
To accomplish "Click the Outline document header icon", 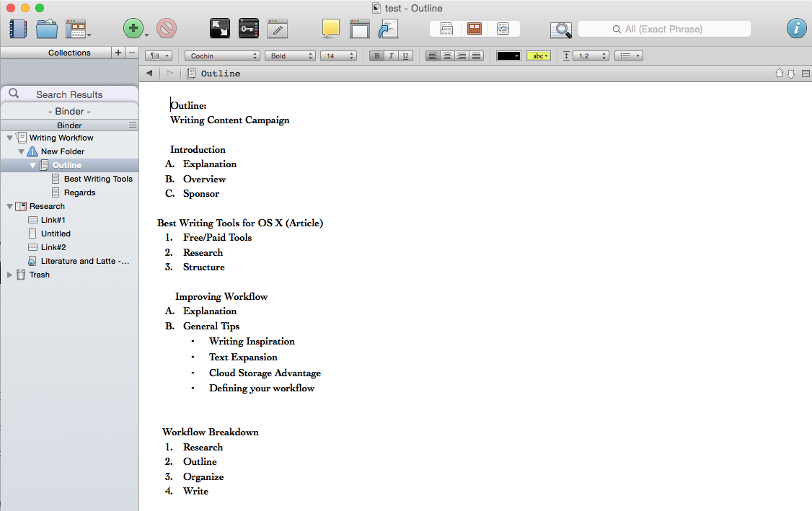I will pos(191,74).
